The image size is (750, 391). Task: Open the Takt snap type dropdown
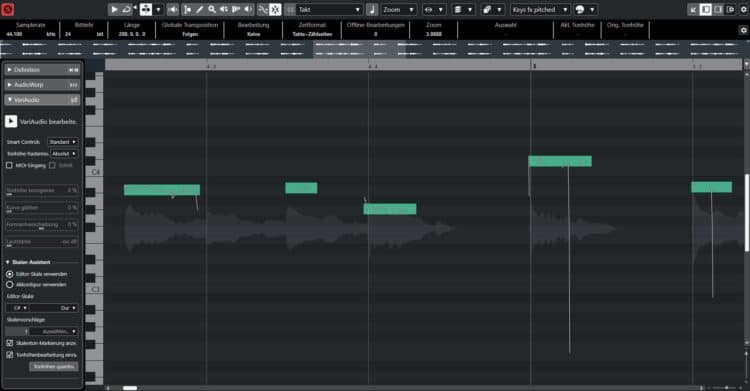329,10
